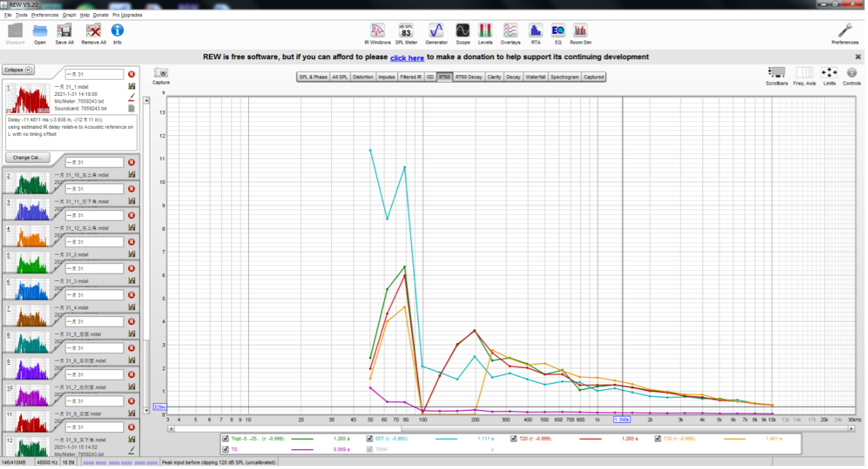Viewport: 868px width, 469px height.
Task: Follow the 'click here' donation link
Action: click(407, 58)
